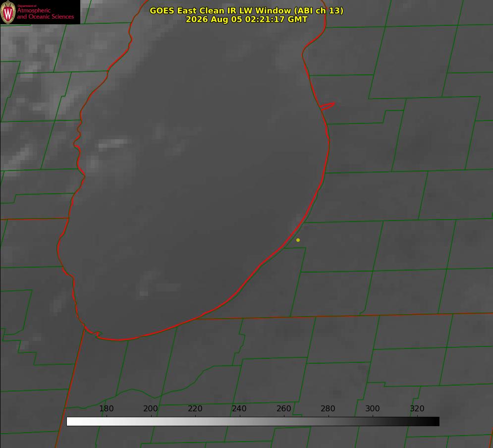Click the 2026 Aug 05 timestamp text
The height and width of the screenshot is (448, 493).
coord(246,19)
